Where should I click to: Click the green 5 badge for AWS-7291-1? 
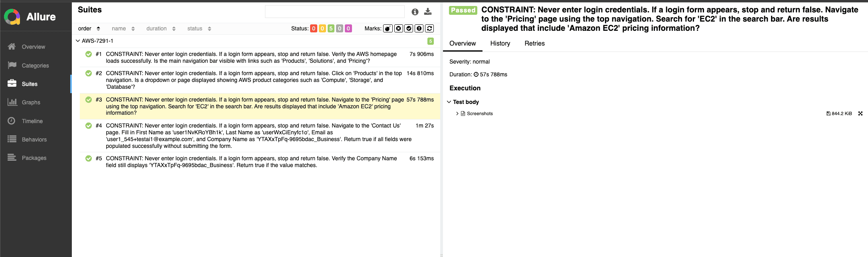(x=431, y=41)
